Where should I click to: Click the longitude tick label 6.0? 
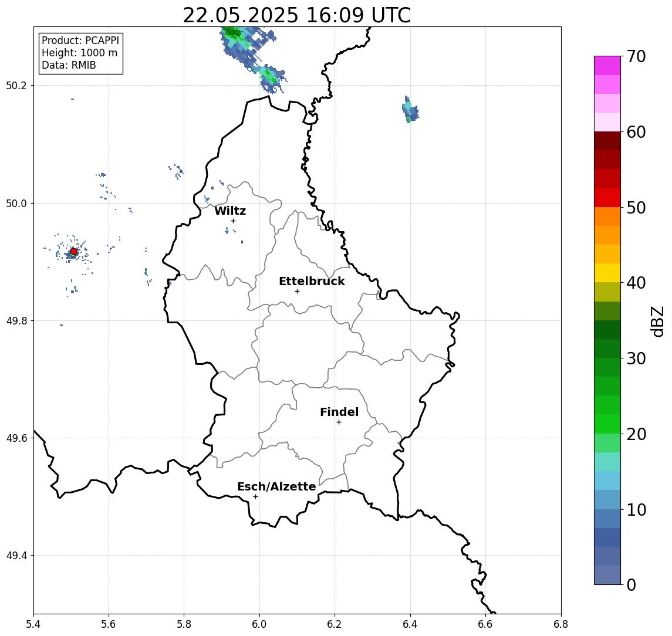259,624
